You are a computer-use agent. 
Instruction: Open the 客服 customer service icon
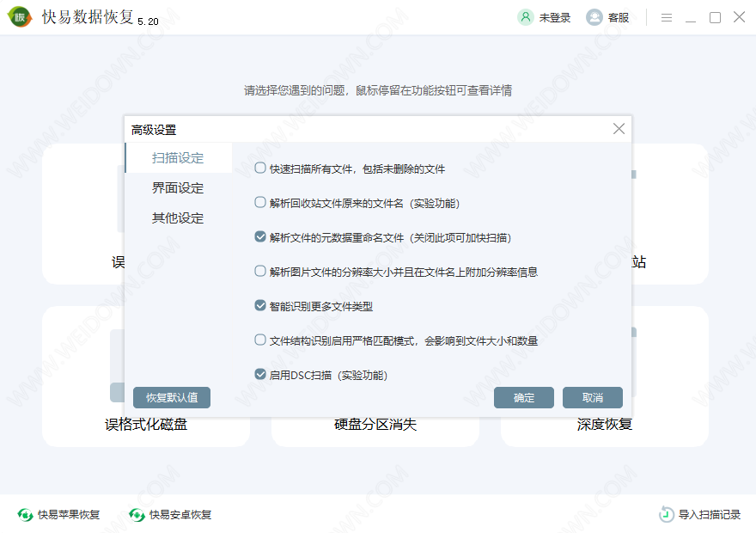[x=594, y=17]
